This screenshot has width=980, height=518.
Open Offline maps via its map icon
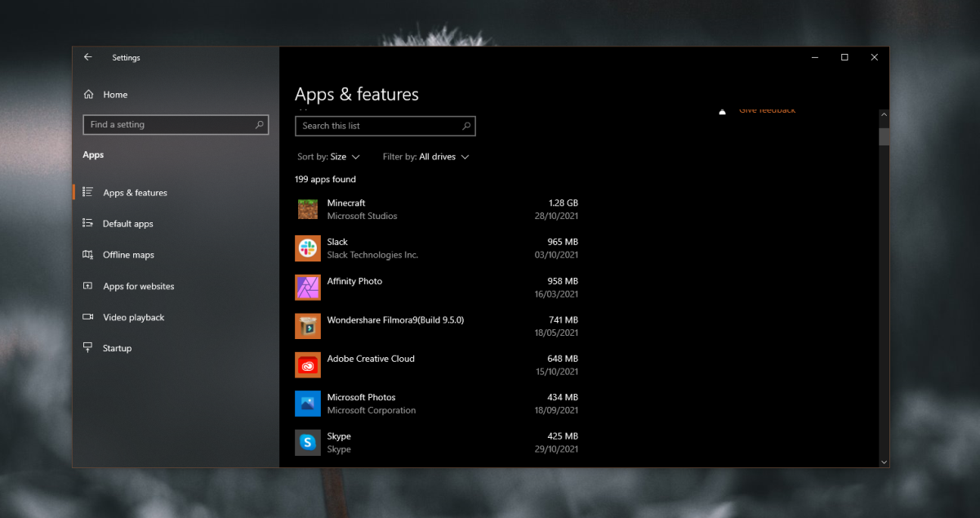click(x=88, y=255)
